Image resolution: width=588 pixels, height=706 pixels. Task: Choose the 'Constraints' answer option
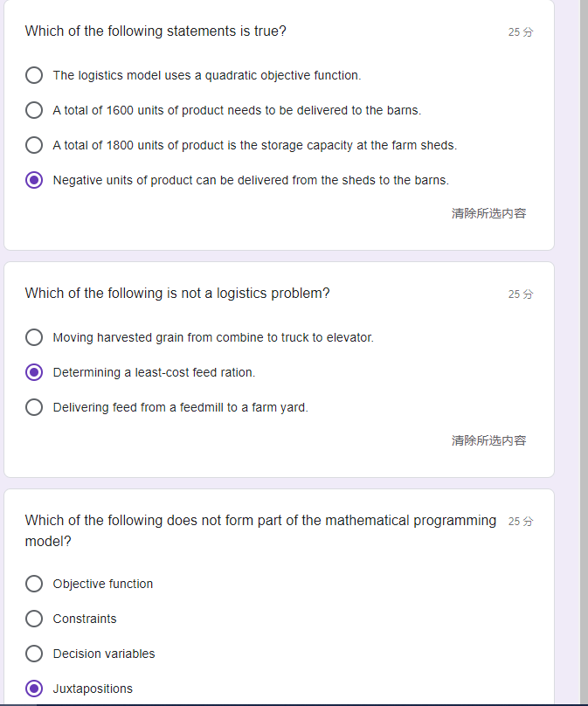click(x=34, y=619)
